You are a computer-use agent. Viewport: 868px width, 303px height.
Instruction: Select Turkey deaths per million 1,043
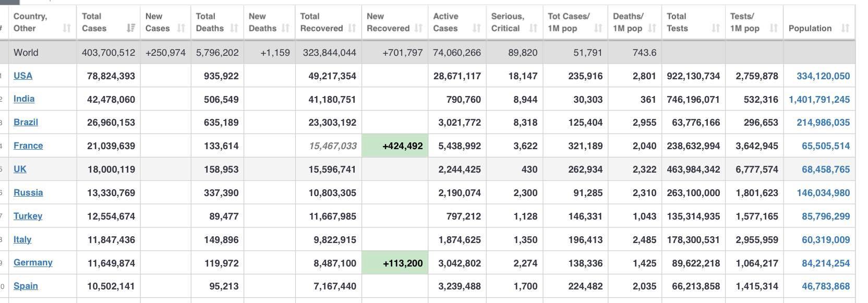[644, 216]
